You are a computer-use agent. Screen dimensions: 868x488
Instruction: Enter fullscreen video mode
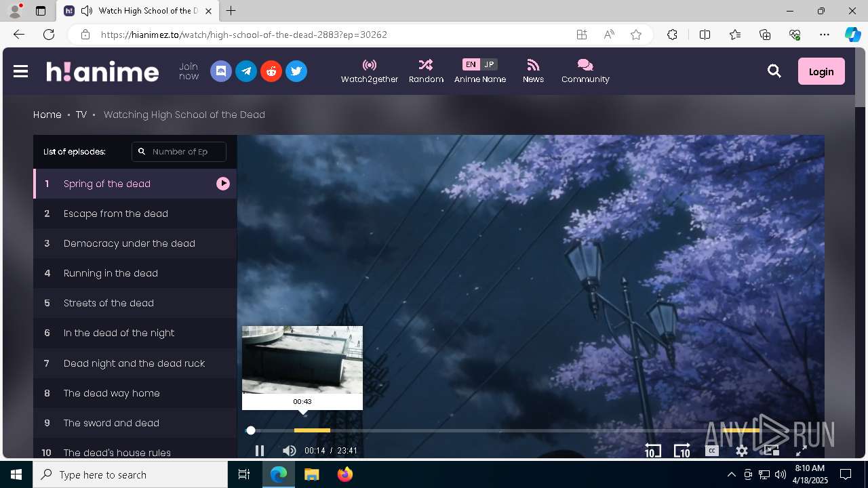(x=801, y=451)
